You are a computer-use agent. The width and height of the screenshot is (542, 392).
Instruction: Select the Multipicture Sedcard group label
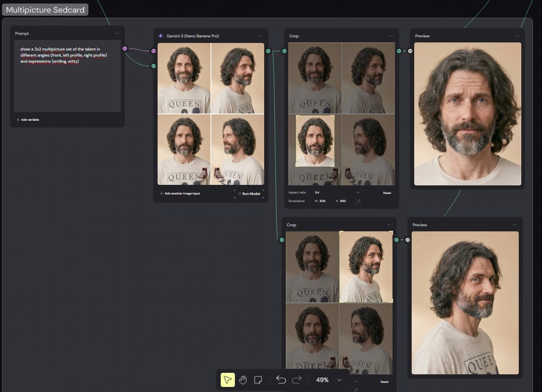coord(45,10)
